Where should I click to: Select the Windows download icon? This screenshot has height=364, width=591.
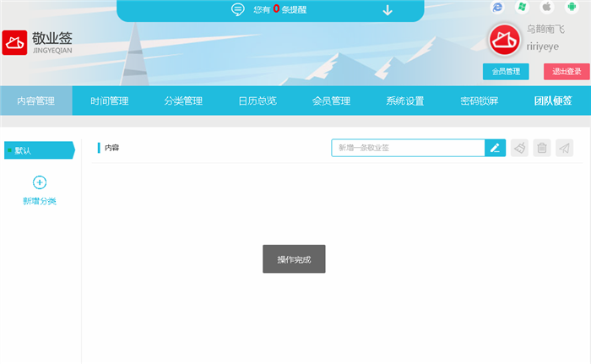click(522, 7)
